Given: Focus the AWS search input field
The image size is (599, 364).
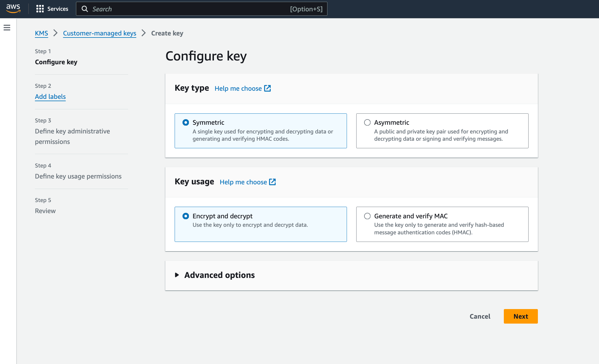Looking at the screenshot, I should [x=189, y=9].
